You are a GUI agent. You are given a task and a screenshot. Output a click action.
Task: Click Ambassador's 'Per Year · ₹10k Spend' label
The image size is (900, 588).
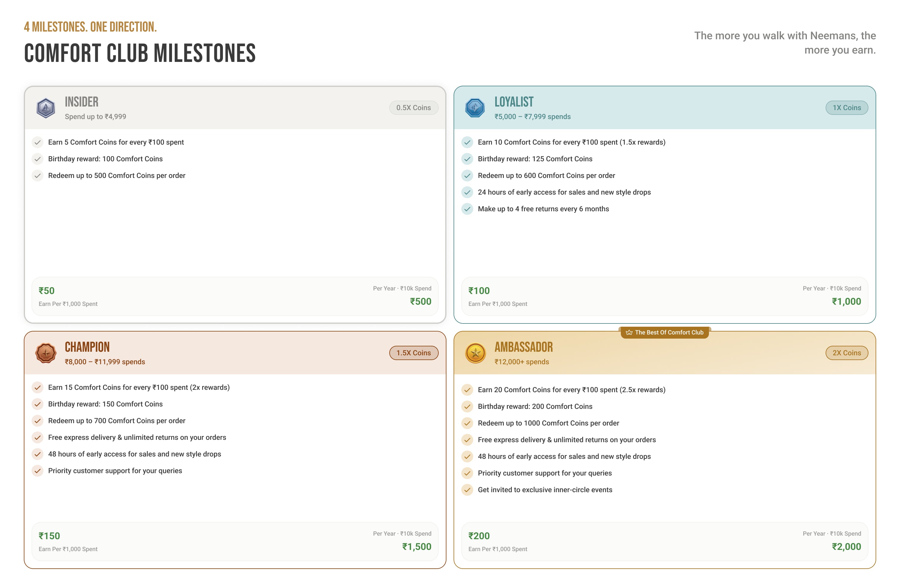tap(832, 534)
